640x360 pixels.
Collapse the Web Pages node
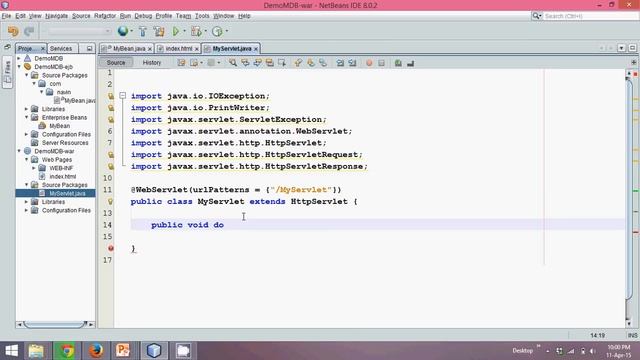[27, 160]
